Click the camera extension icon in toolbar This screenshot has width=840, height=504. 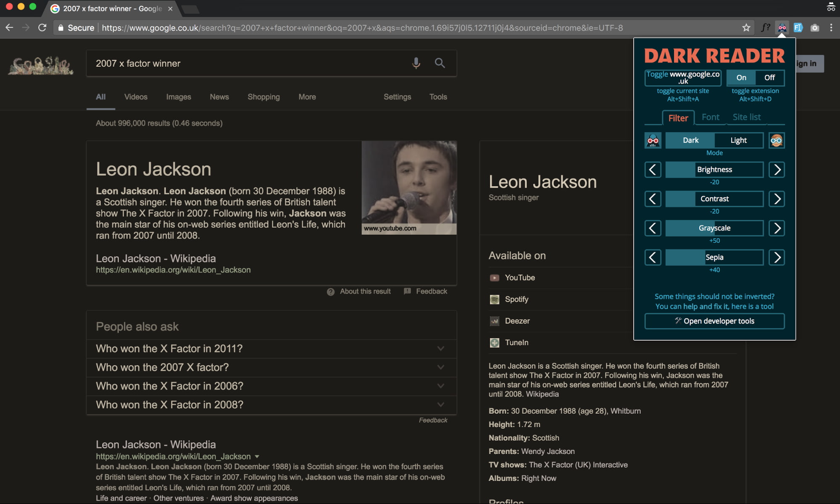(815, 28)
